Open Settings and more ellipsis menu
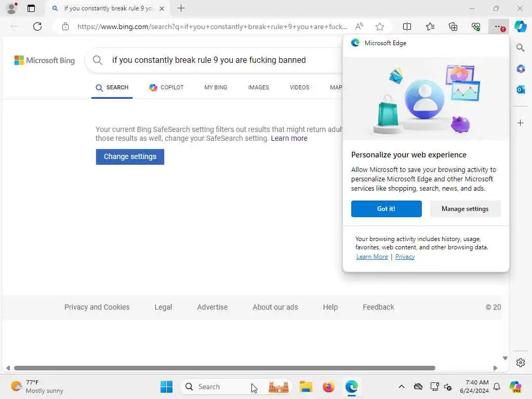This screenshot has width=532, height=399. 498,26
